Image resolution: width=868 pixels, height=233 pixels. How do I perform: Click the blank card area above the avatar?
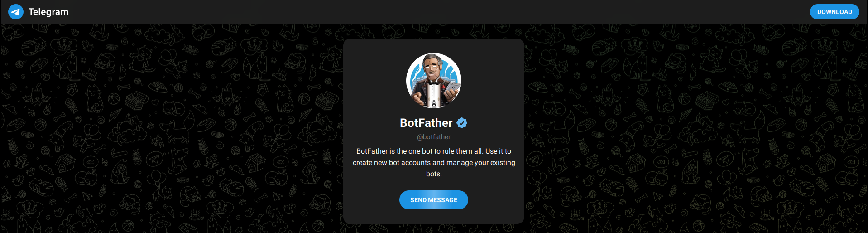433,45
